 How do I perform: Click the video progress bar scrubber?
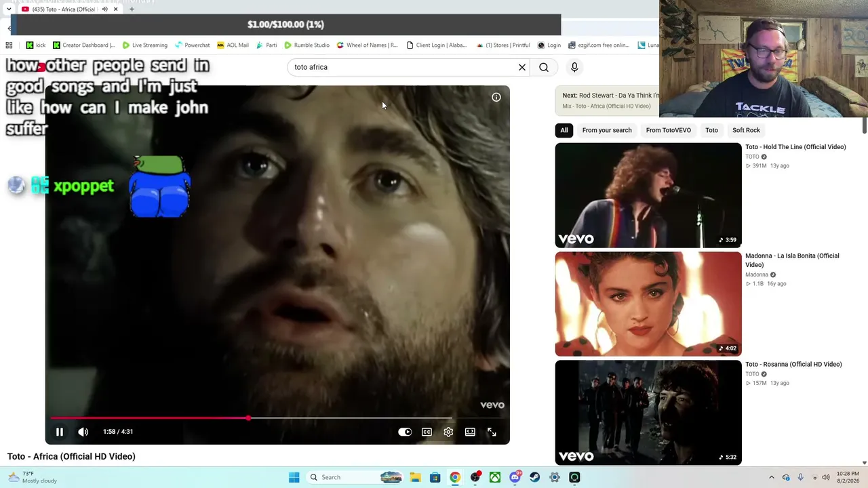pyautogui.click(x=248, y=418)
